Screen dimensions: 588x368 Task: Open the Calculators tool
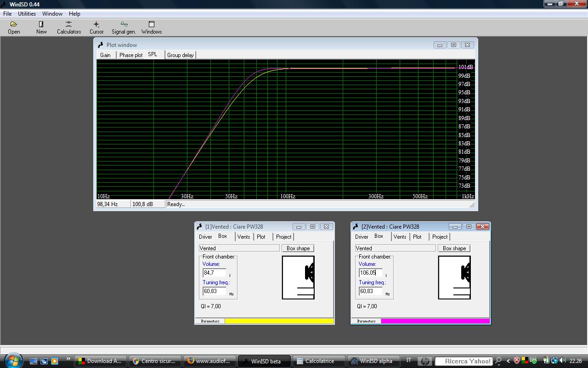pos(69,27)
